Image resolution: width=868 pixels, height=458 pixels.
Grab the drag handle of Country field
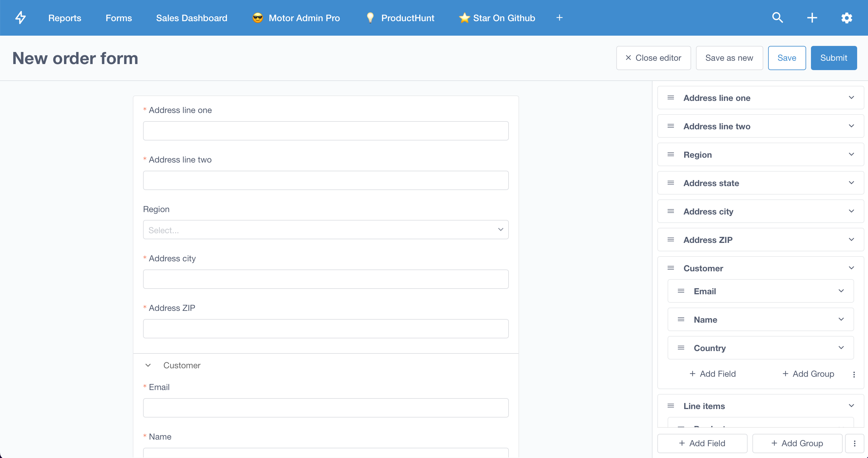pyautogui.click(x=681, y=348)
